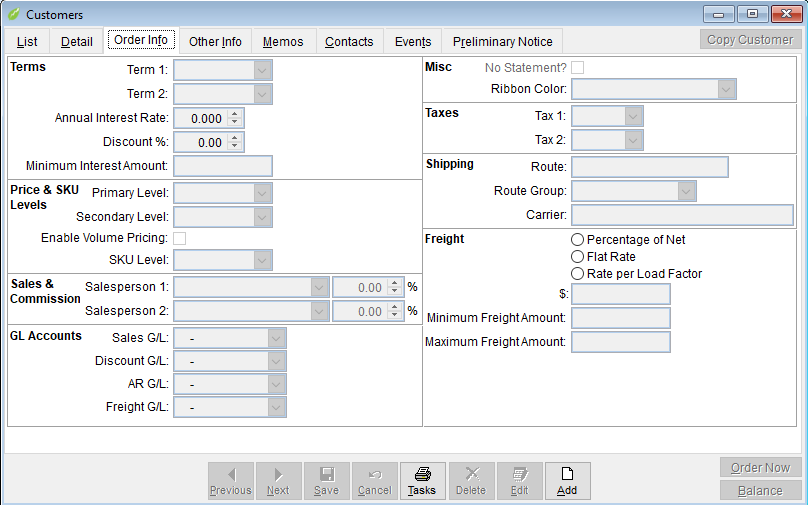The image size is (808, 505).
Task: Click the Minimum Freight Amount field
Action: tap(620, 318)
